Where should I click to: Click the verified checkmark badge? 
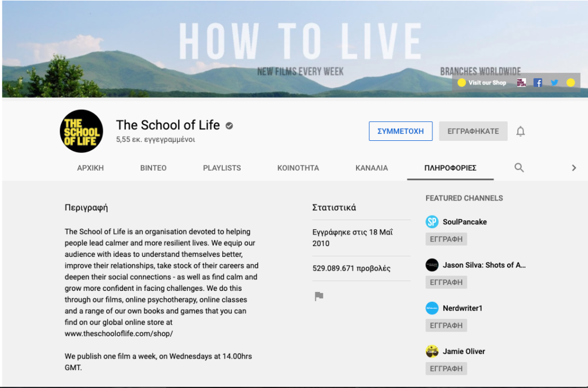229,126
